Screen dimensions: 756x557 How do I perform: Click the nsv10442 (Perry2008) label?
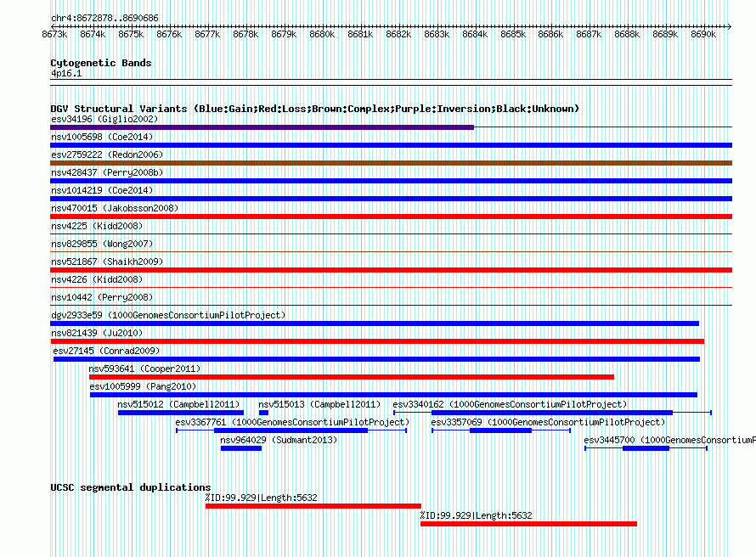102,297
